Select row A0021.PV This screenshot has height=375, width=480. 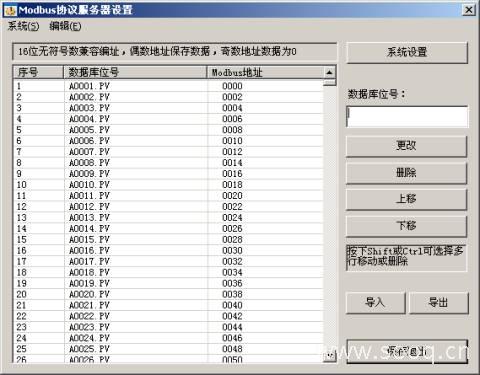(168, 306)
